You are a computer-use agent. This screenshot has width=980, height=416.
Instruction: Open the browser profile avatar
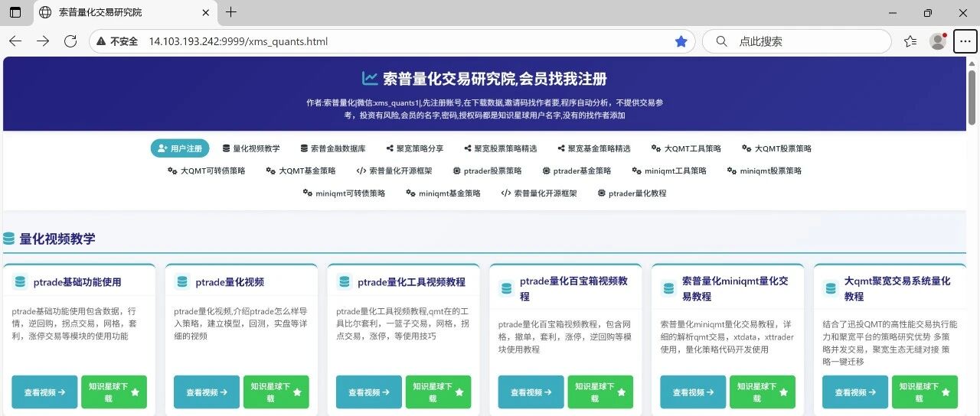(938, 41)
